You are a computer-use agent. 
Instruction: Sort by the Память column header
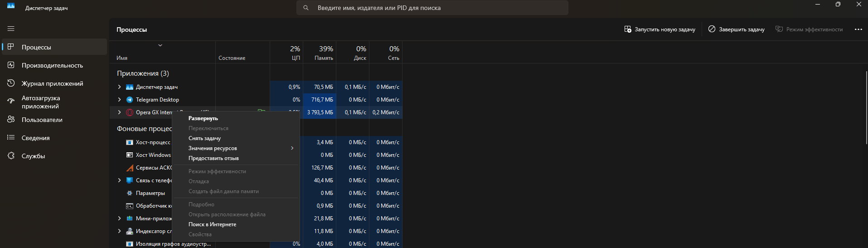[320, 52]
